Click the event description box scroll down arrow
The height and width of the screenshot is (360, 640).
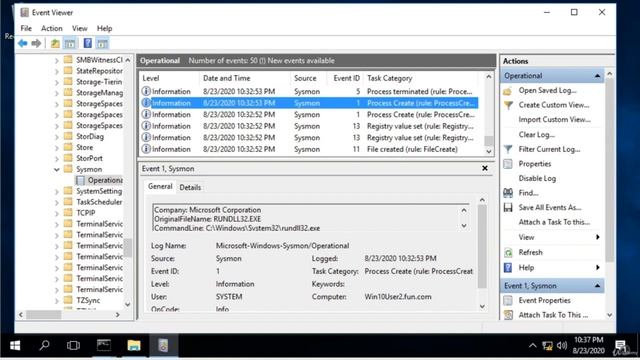coord(464,226)
